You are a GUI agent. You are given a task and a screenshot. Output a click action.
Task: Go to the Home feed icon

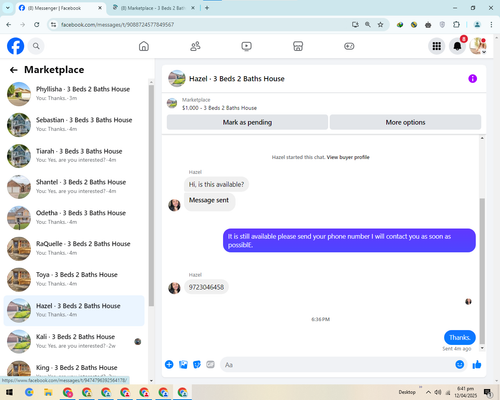[144, 46]
